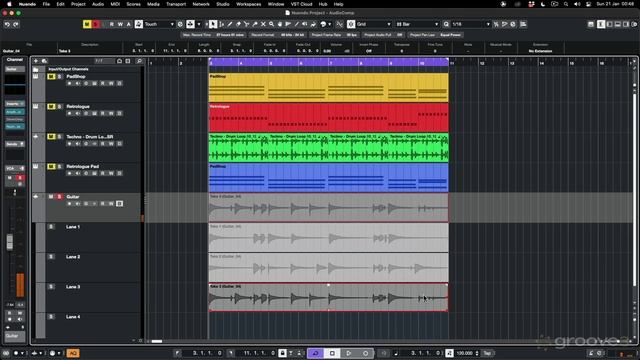The height and width of the screenshot is (360, 640).
Task: Open track search magnifier in track list
Action: pos(139,61)
